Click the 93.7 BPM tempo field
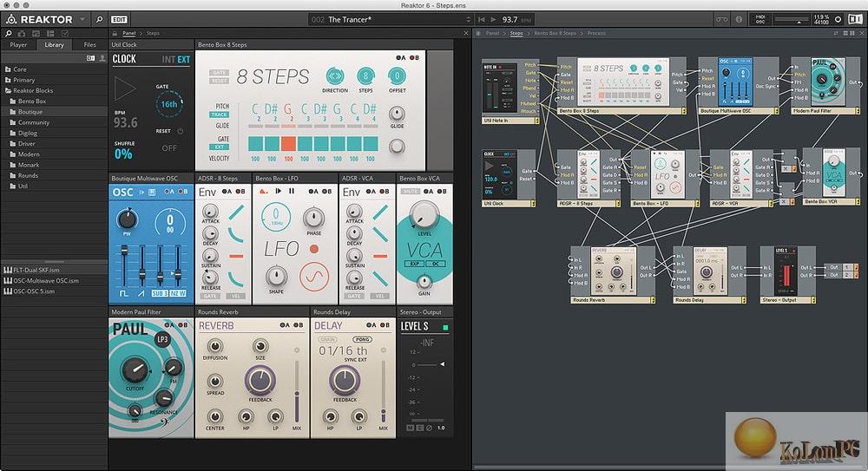The width and height of the screenshot is (868, 471). (x=510, y=19)
